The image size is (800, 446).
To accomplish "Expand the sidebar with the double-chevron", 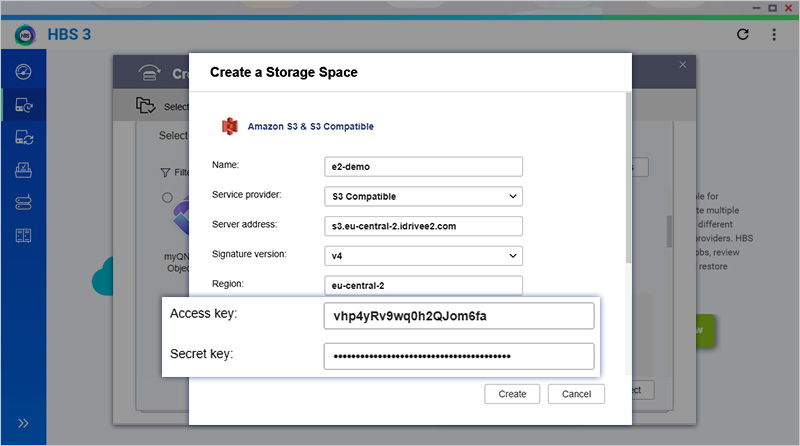I will tap(23, 423).
